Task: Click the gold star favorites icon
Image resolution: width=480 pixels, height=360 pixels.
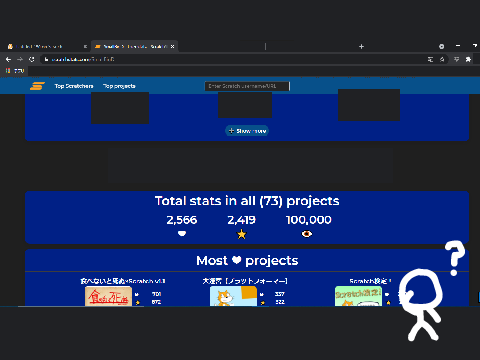Action: click(242, 234)
